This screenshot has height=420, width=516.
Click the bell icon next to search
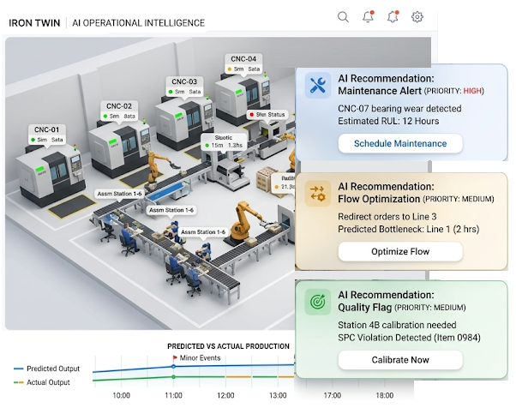pyautogui.click(x=368, y=16)
